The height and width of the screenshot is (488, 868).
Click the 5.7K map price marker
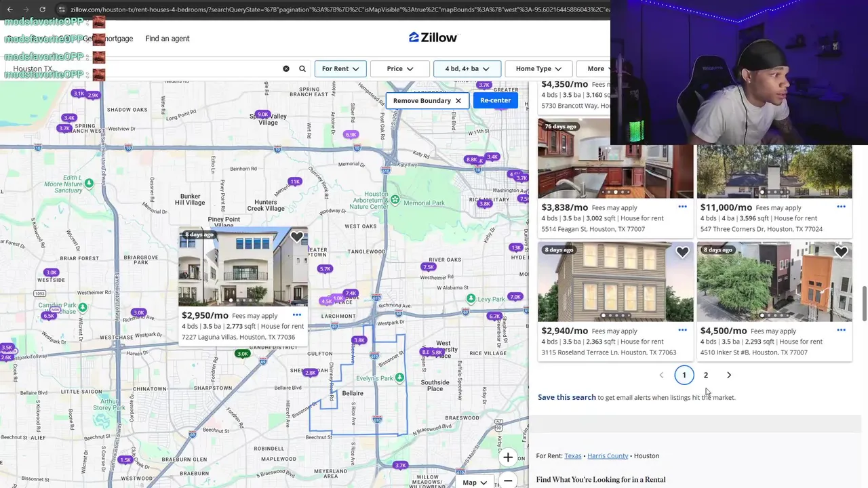325,268
